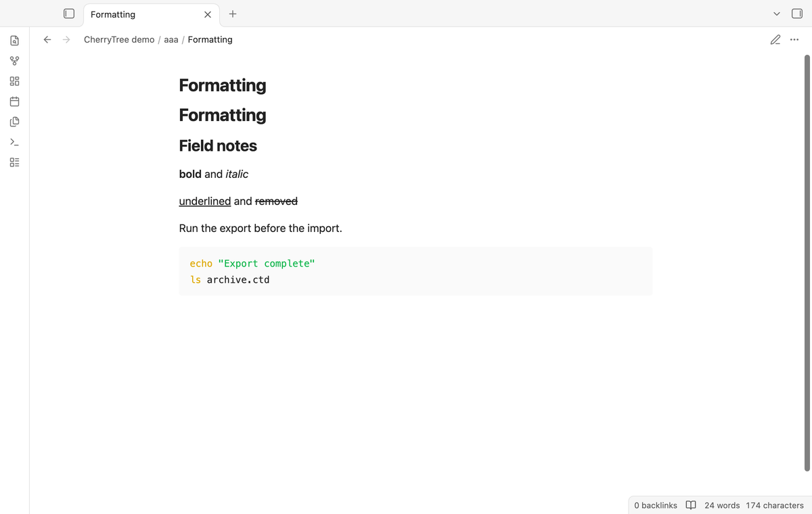This screenshot has width=812, height=514.
Task: Click the bottom ribbon list icon
Action: pyautogui.click(x=14, y=162)
